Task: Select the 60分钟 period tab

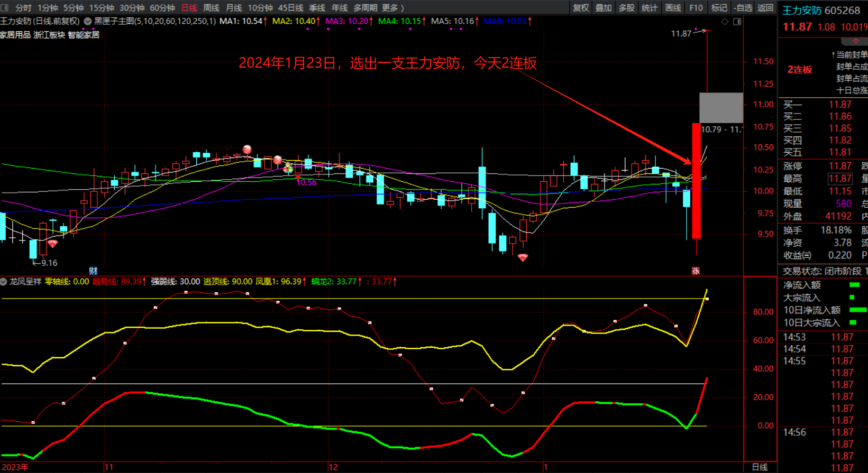Action: pos(162,8)
